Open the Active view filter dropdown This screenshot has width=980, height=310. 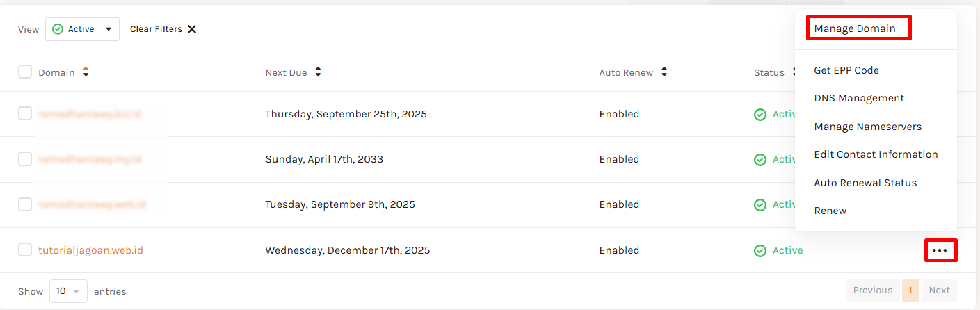coord(82,29)
